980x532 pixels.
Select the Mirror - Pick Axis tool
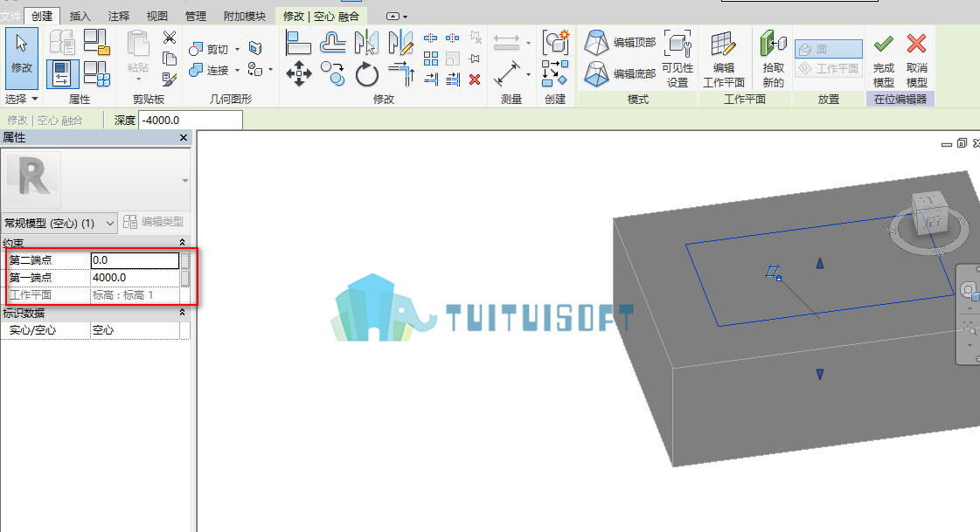click(x=366, y=43)
